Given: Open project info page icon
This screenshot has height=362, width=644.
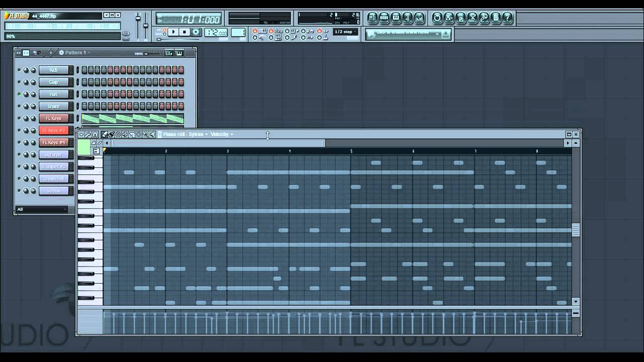Looking at the screenshot, I should click(495, 18).
